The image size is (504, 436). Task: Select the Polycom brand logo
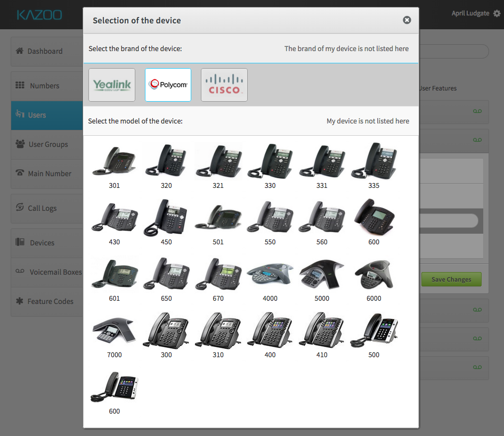click(168, 85)
